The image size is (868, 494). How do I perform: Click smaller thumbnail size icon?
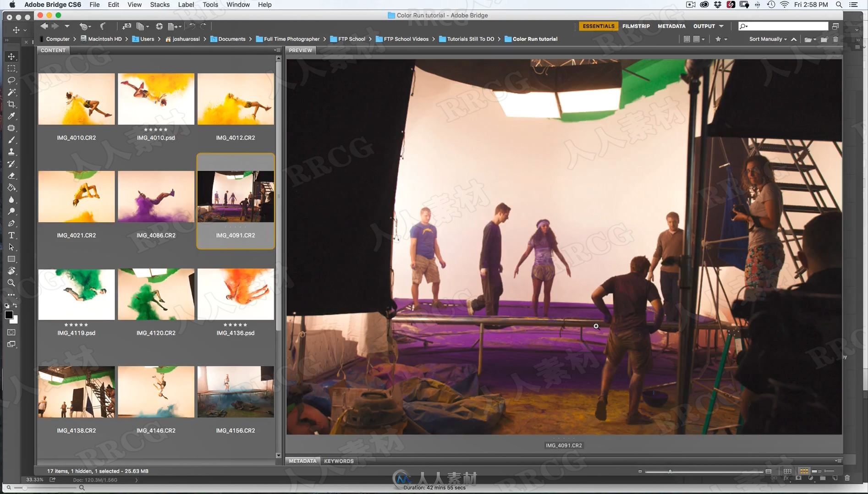point(640,471)
